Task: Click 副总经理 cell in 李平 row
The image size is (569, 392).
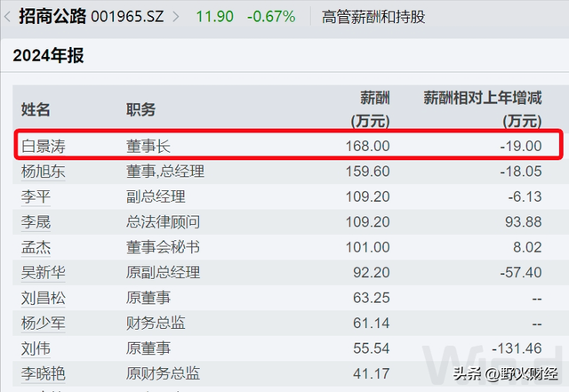Action: (156, 196)
